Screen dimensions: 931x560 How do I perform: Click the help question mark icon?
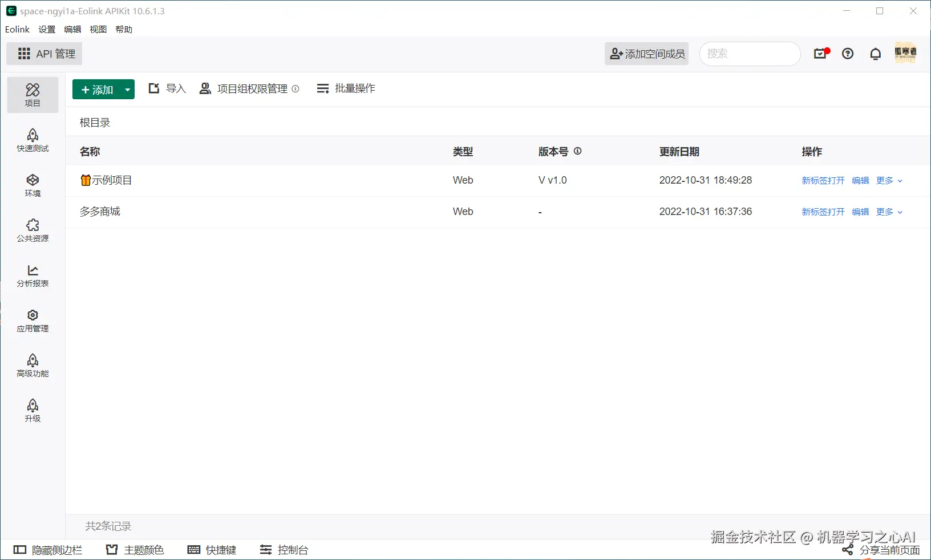coord(848,54)
